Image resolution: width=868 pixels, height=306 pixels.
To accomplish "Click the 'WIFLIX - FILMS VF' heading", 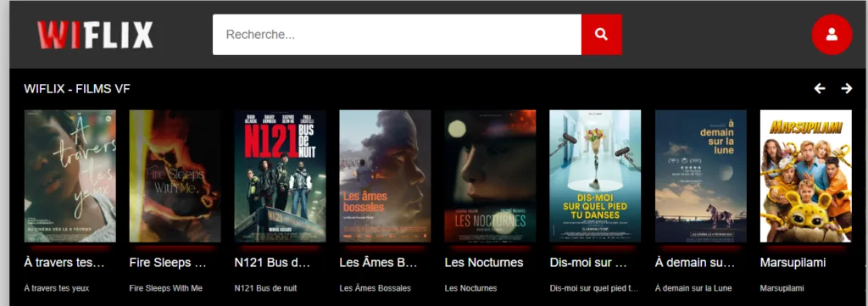I will pyautogui.click(x=77, y=88).
